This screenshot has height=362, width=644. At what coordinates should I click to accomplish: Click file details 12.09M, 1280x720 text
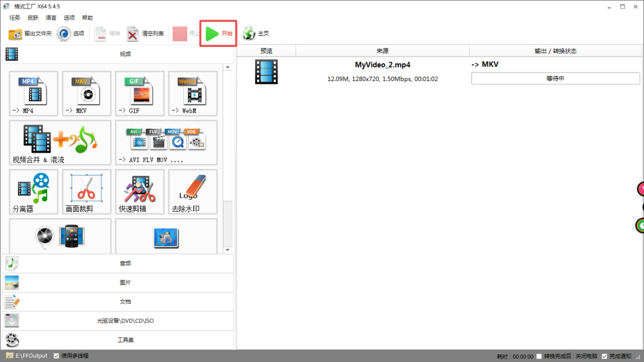point(383,79)
